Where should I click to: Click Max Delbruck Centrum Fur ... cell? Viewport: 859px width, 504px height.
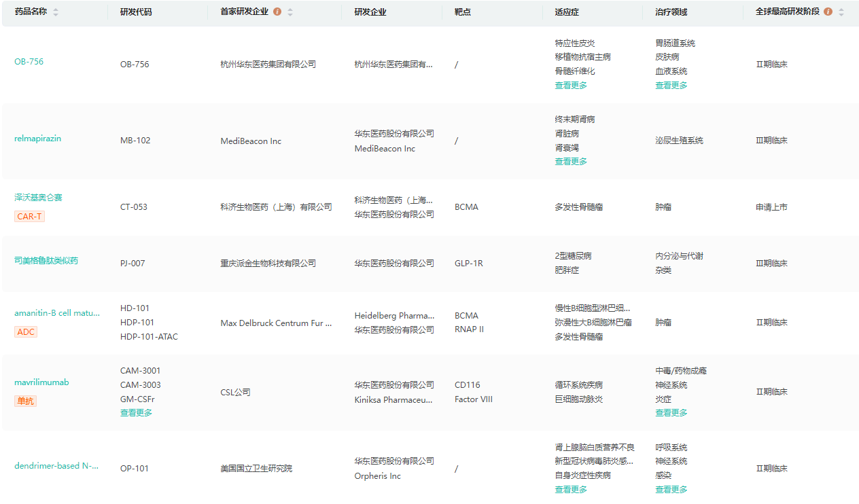[277, 323]
